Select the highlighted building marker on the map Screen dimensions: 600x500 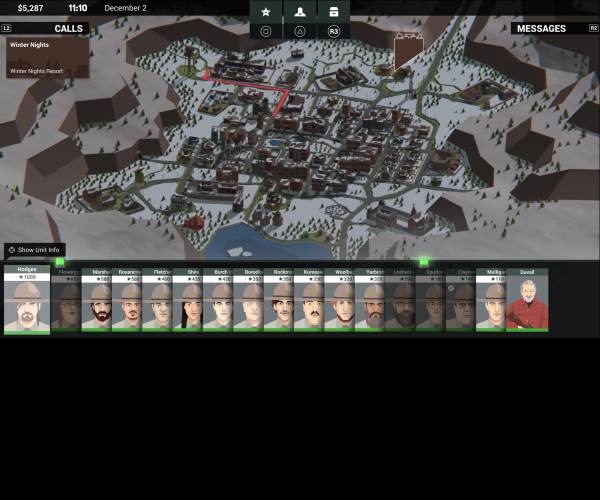point(409,51)
